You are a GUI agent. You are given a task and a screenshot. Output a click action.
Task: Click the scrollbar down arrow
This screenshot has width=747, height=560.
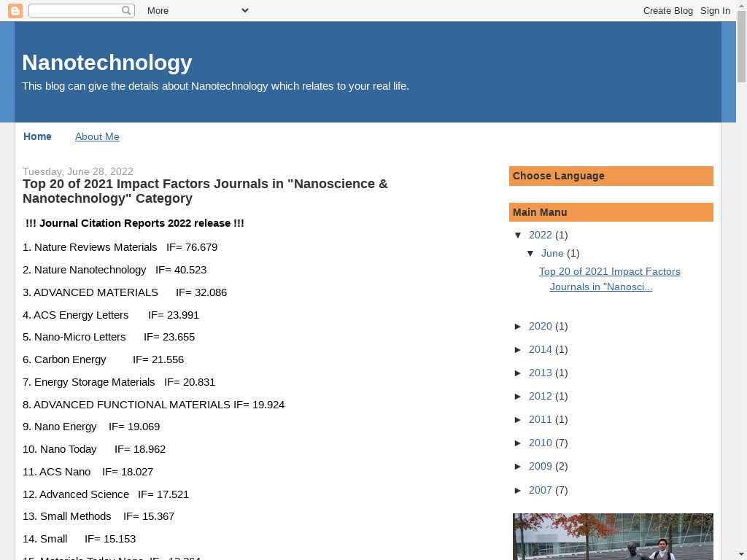[741, 556]
